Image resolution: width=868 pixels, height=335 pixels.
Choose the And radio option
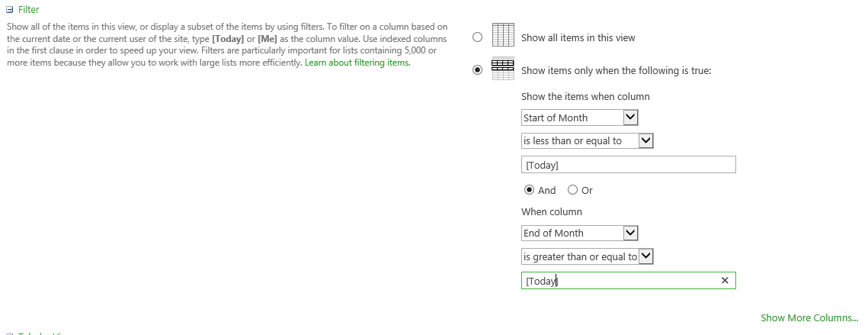[x=529, y=190]
